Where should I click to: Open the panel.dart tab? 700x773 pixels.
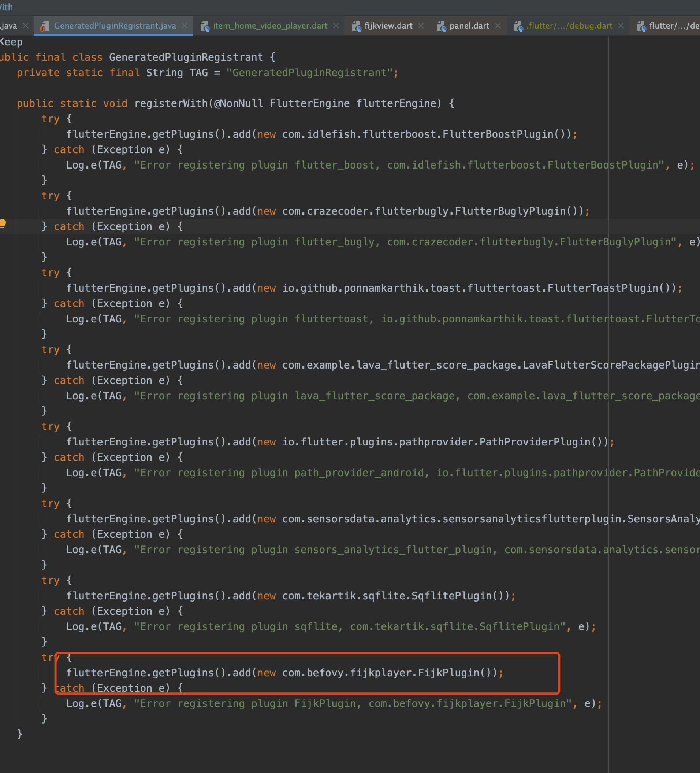[x=469, y=26]
